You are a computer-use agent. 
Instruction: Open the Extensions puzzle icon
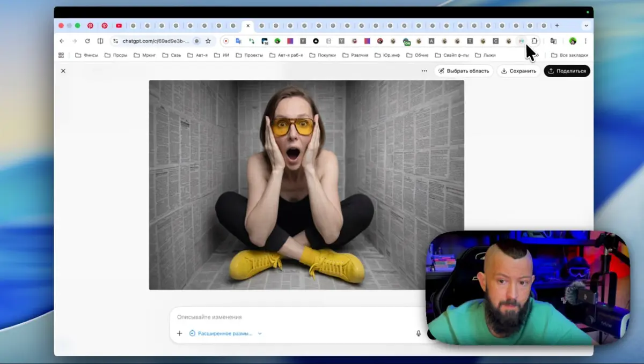pos(535,41)
